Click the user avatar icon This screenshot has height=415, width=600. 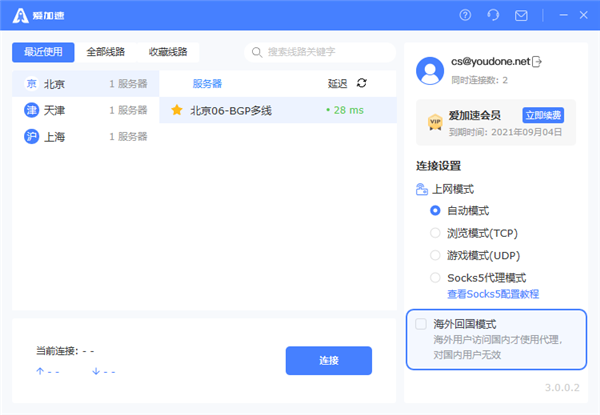click(x=430, y=71)
